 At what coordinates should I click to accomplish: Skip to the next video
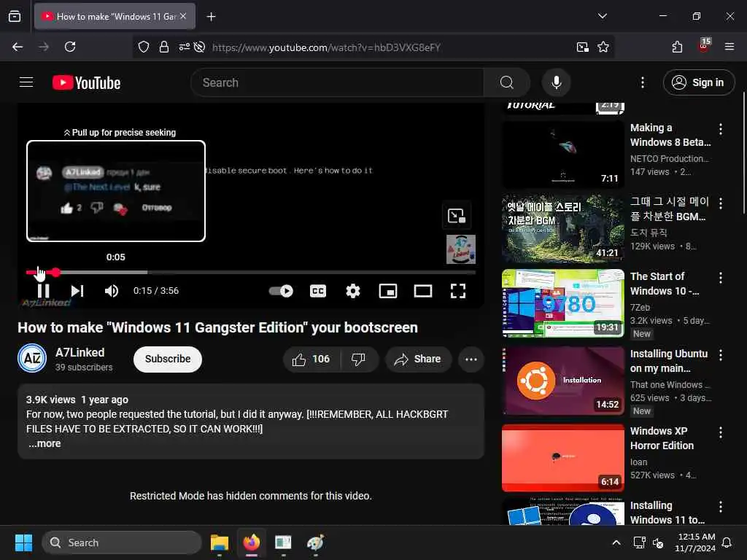(x=77, y=291)
